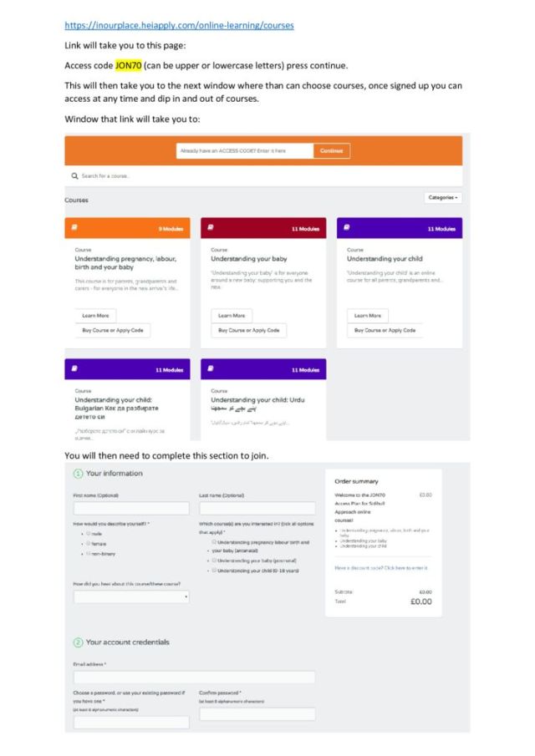The height and width of the screenshot is (756, 535).
Task: Click book icon on Urdu course card
Action: (211, 368)
